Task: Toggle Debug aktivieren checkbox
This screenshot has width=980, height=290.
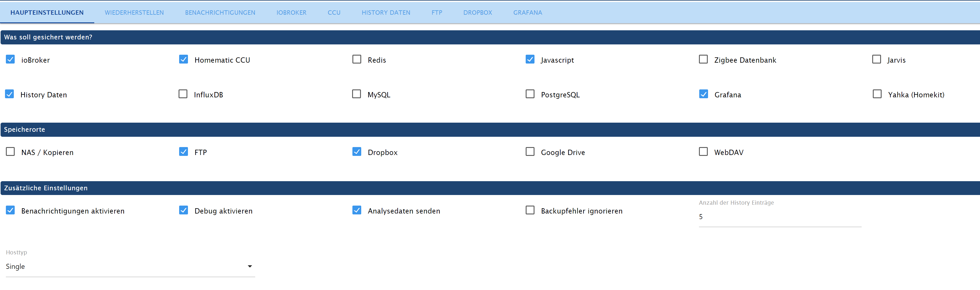Action: [x=183, y=210]
